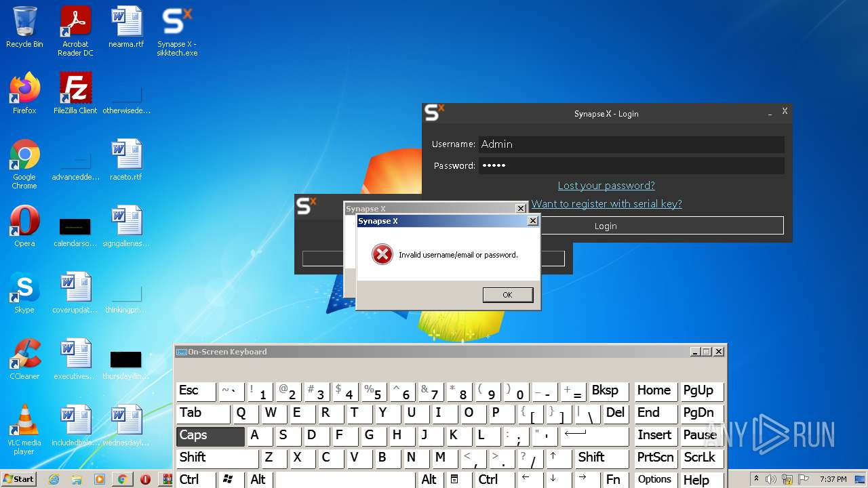Screen dimensions: 868x488
Task: Click the Pause key on the keyboard
Action: (703, 436)
